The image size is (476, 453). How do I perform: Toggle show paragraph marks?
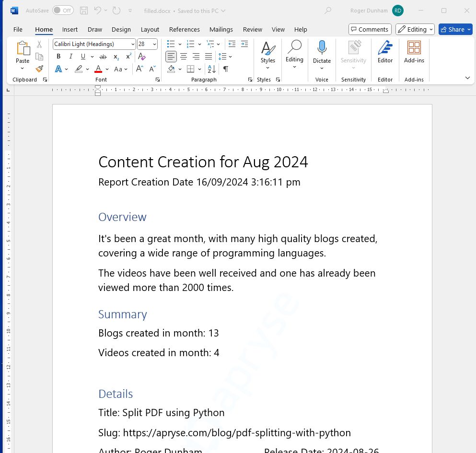pyautogui.click(x=226, y=69)
